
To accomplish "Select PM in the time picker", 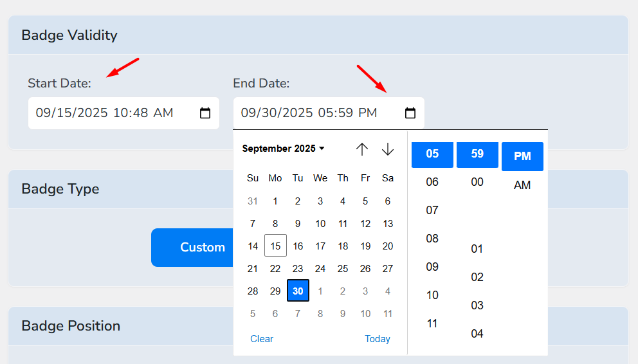I will pos(522,156).
